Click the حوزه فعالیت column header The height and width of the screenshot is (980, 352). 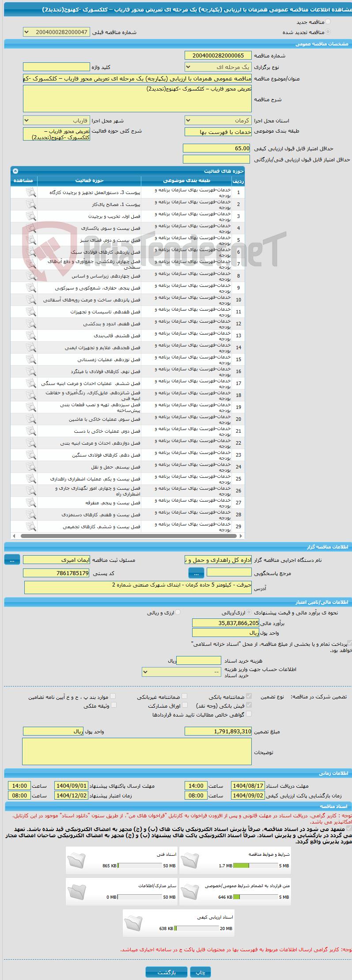pyautogui.click(x=89, y=180)
